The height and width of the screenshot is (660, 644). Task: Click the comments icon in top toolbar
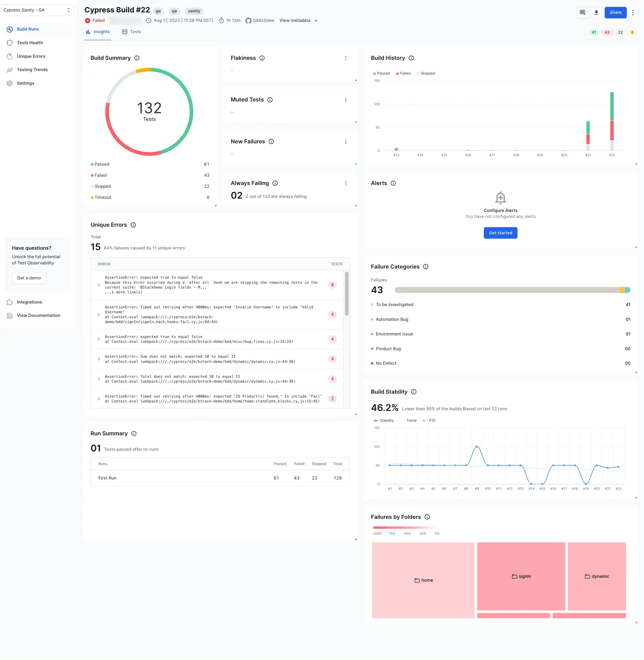(582, 12)
